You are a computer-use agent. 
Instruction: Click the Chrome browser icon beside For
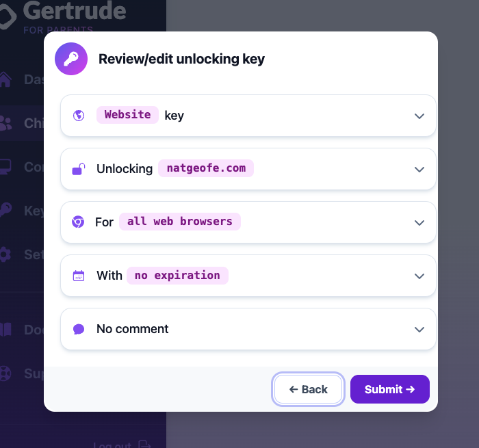pos(78,222)
